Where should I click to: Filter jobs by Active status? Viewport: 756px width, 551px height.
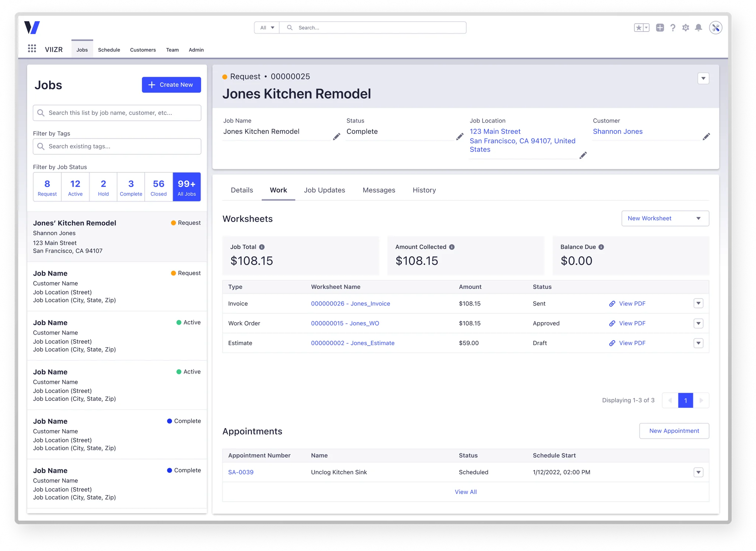coord(75,187)
